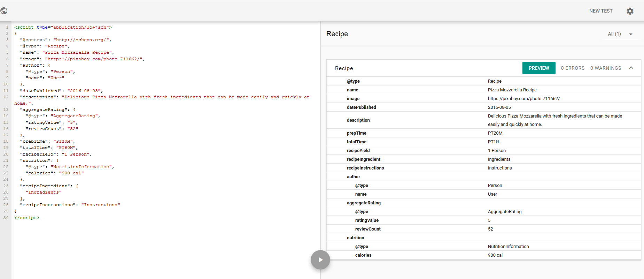The image size is (644, 279).
Task: Click the NEW TEST button
Action: pyautogui.click(x=601, y=11)
